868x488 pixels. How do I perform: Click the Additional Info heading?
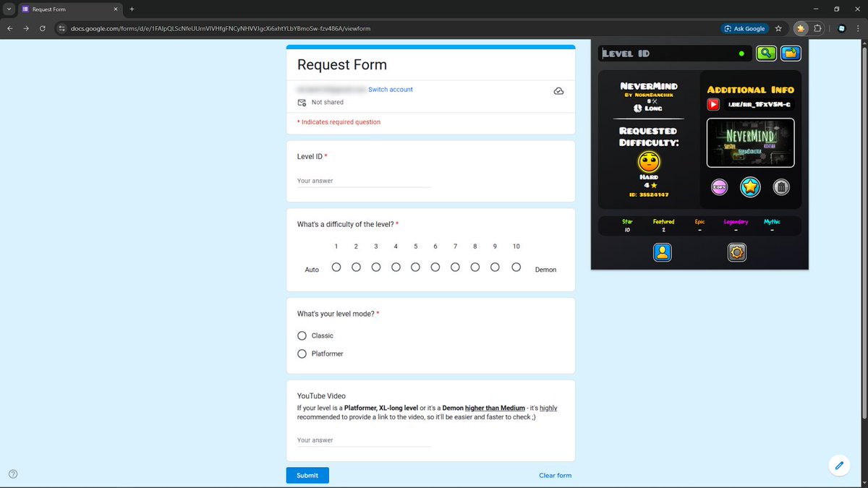click(751, 90)
